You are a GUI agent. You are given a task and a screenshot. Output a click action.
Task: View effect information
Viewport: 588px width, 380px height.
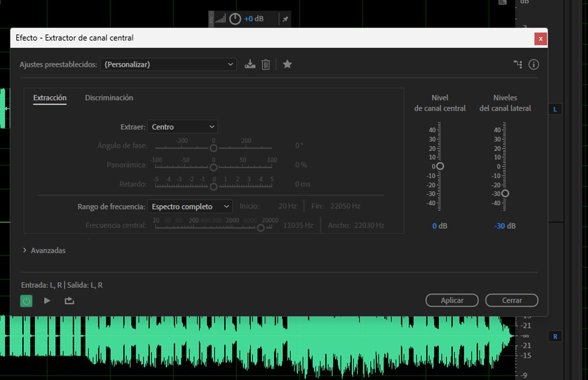pyautogui.click(x=534, y=64)
